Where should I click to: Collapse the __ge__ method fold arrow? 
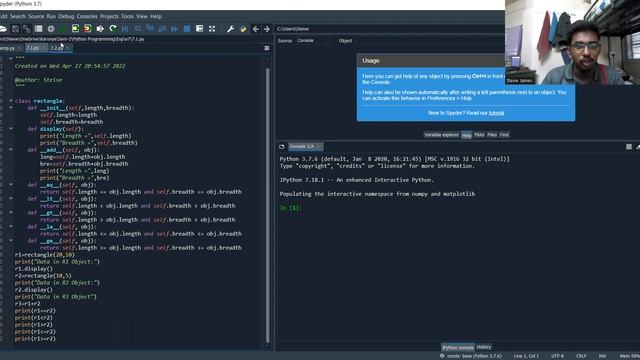[x=11, y=240]
